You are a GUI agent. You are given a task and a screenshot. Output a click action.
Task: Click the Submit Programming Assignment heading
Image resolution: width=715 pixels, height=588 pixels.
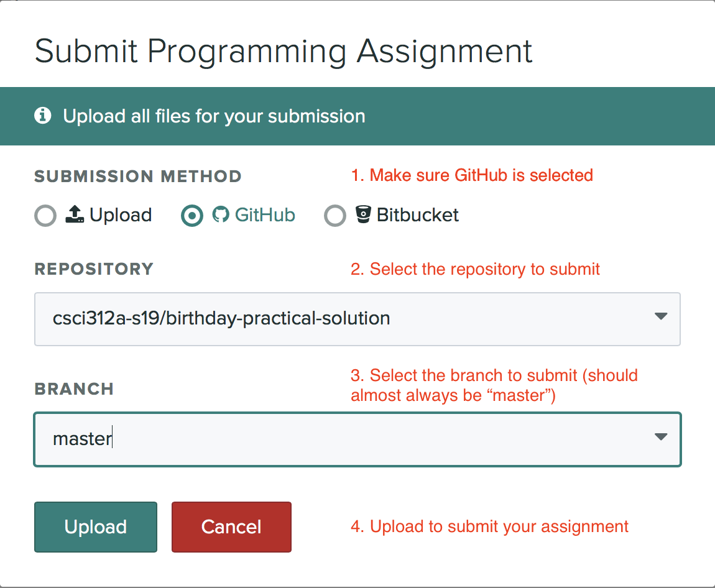coord(283,52)
